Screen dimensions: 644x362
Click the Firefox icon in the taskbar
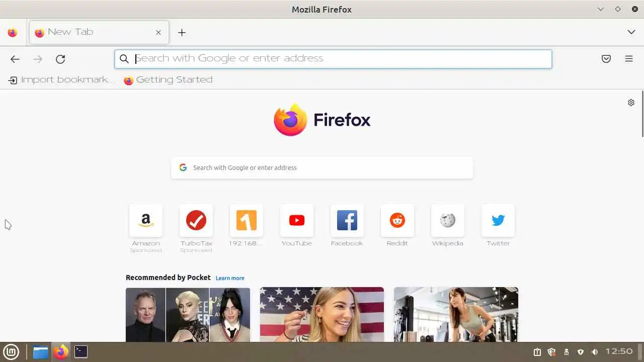click(61, 351)
